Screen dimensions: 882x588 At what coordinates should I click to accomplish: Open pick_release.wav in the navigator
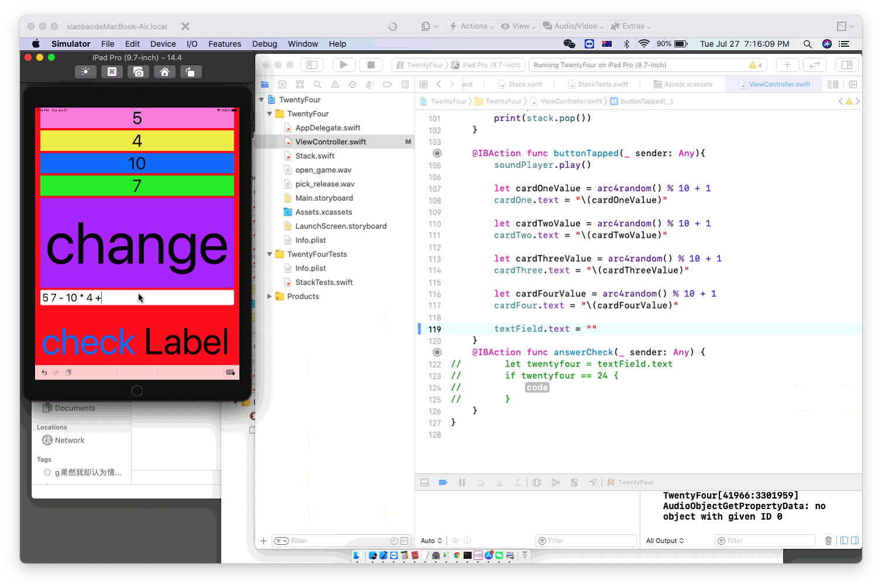(x=325, y=184)
